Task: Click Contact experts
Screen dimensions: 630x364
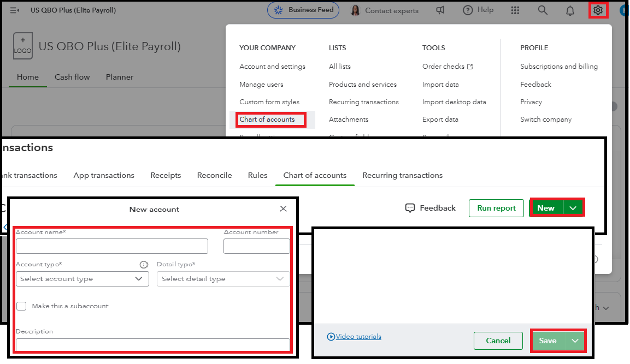Action: pyautogui.click(x=385, y=10)
